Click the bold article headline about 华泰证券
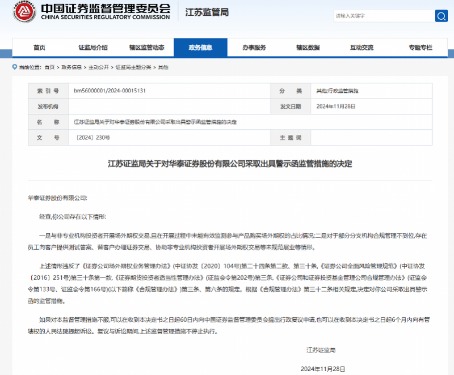Screen dimensions: 454x375 (x=230, y=164)
